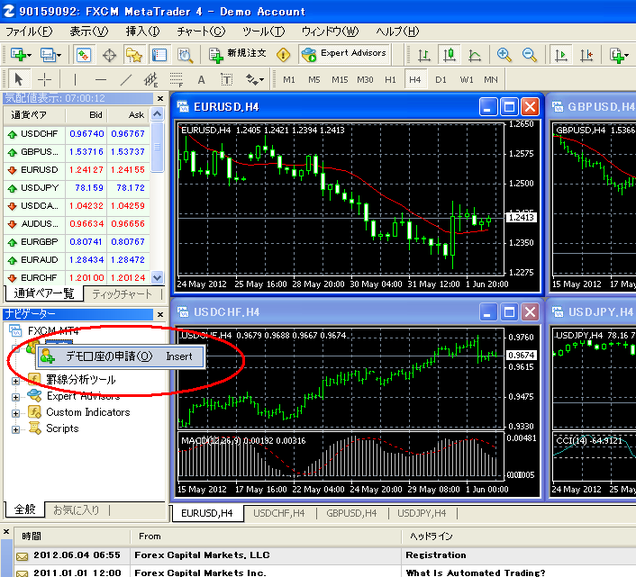Open the ヘルプ(H) menu
Screen dimensions: 636x577
tap(398, 31)
